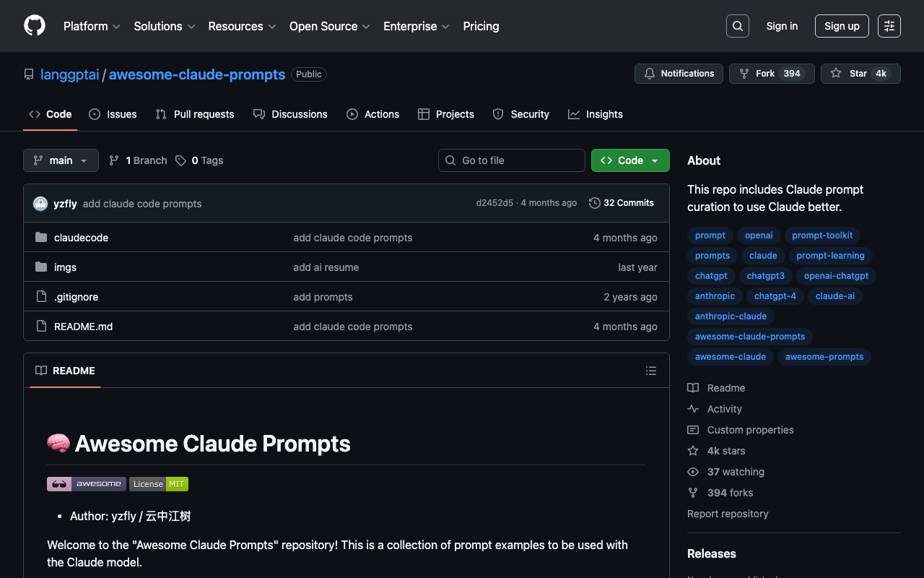Switch to the Issues tab
Image resolution: width=924 pixels, height=578 pixels.
click(x=113, y=114)
